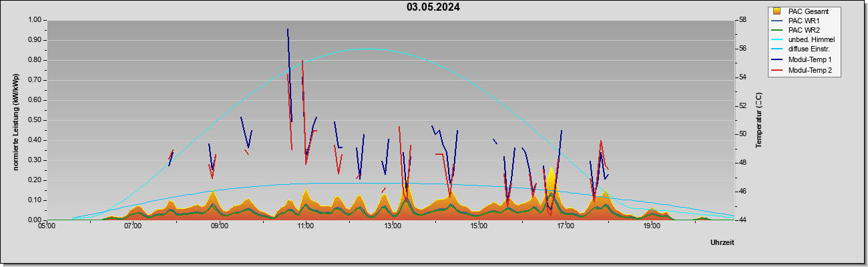Click the normierte Leistung axis title

(x=16, y=120)
